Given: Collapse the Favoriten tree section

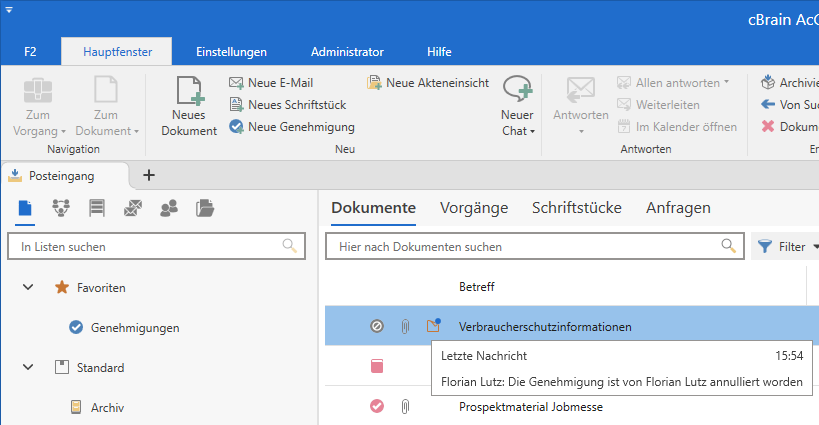Looking at the screenshot, I should (28, 287).
